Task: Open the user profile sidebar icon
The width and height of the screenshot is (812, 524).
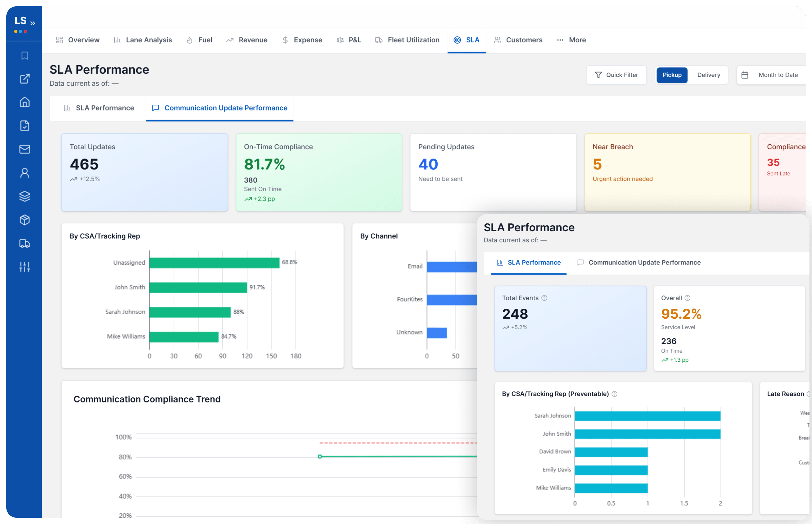Action: 24,173
